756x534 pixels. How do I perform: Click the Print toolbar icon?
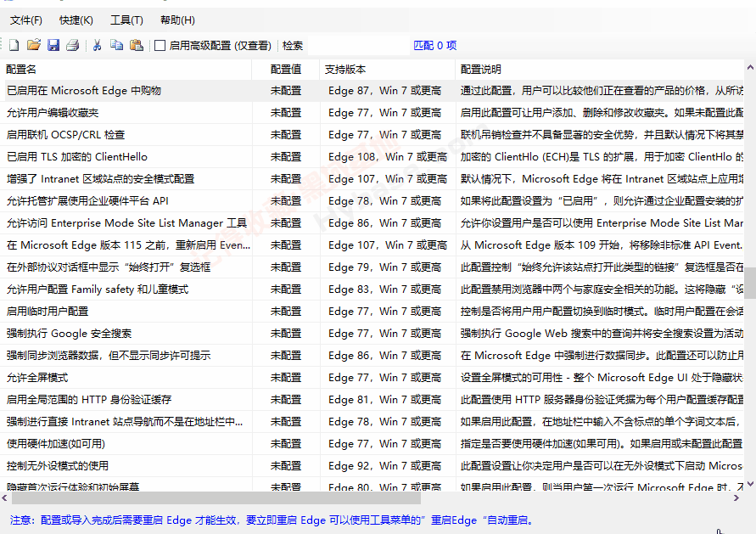(73, 45)
